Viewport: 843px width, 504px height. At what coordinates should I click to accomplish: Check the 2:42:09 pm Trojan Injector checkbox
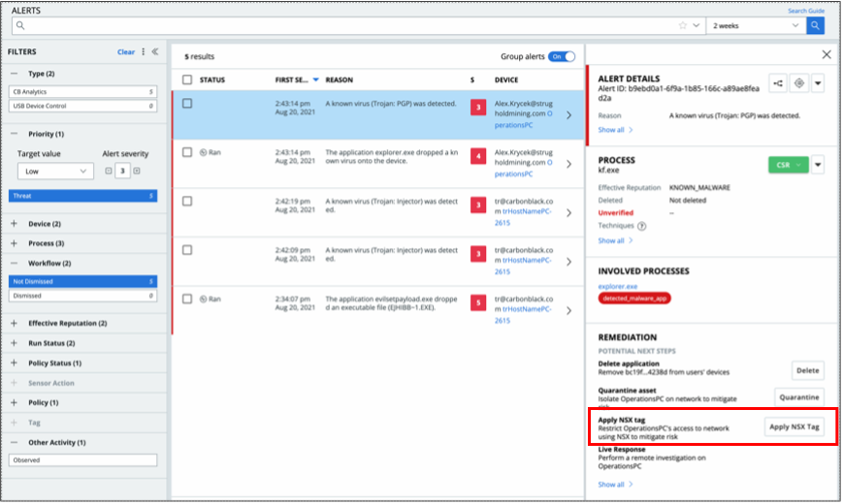click(187, 250)
